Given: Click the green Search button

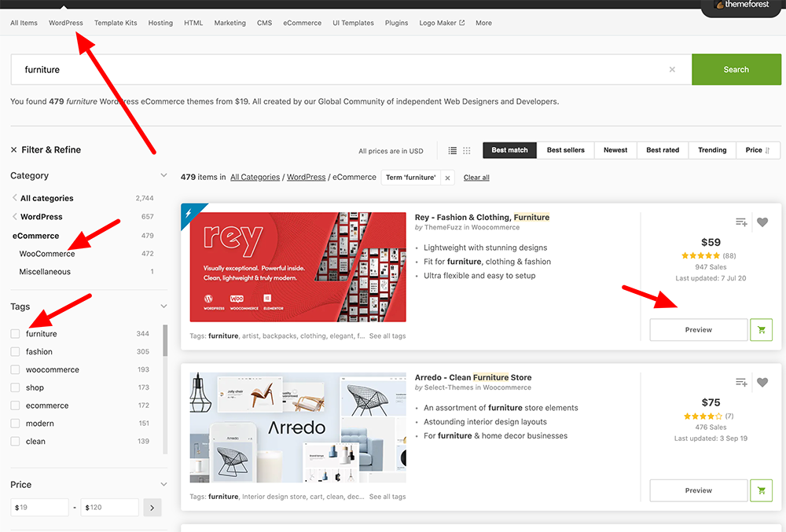Looking at the screenshot, I should pos(736,70).
